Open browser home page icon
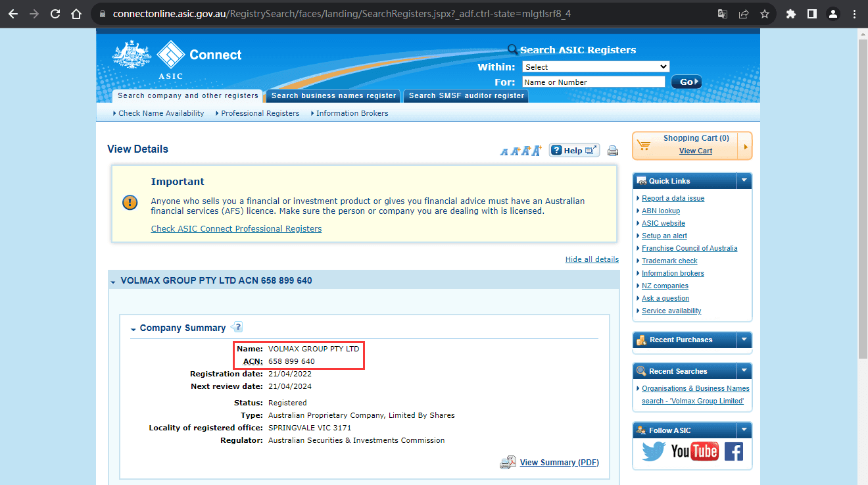Viewport: 868px width, 485px height. coord(76,14)
